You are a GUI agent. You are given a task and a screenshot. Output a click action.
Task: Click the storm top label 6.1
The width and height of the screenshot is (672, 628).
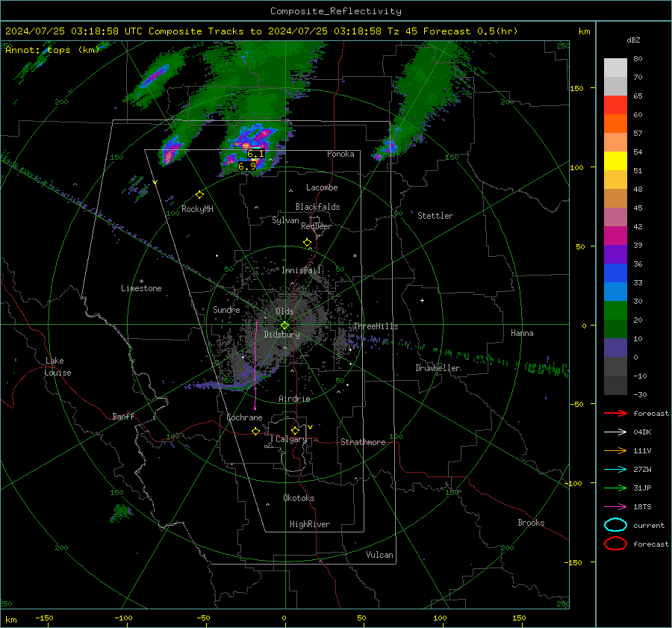click(x=255, y=154)
